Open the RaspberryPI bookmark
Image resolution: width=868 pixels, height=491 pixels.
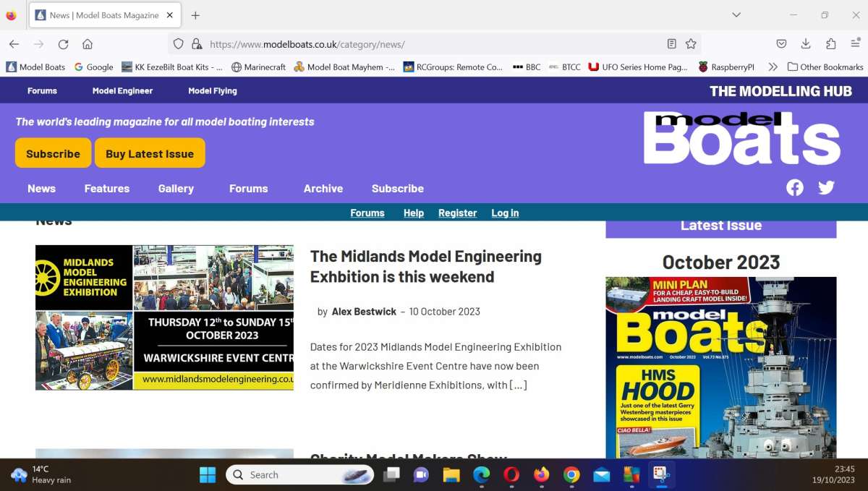(x=726, y=67)
